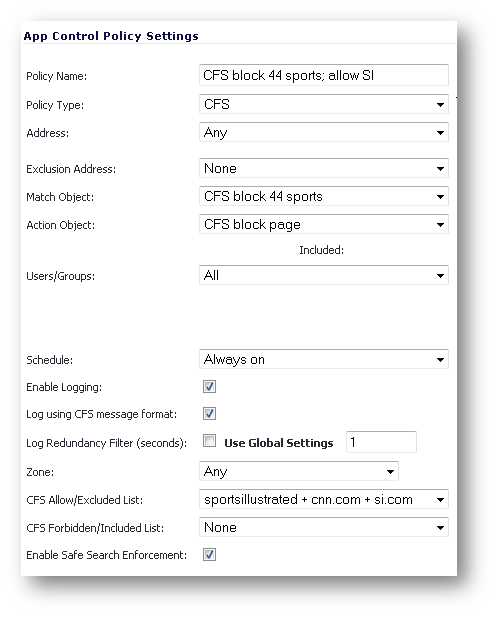Image resolution: width=499 pixels, height=618 pixels.
Task: Expand the Users/Groups Included dropdown
Action: coord(324,275)
